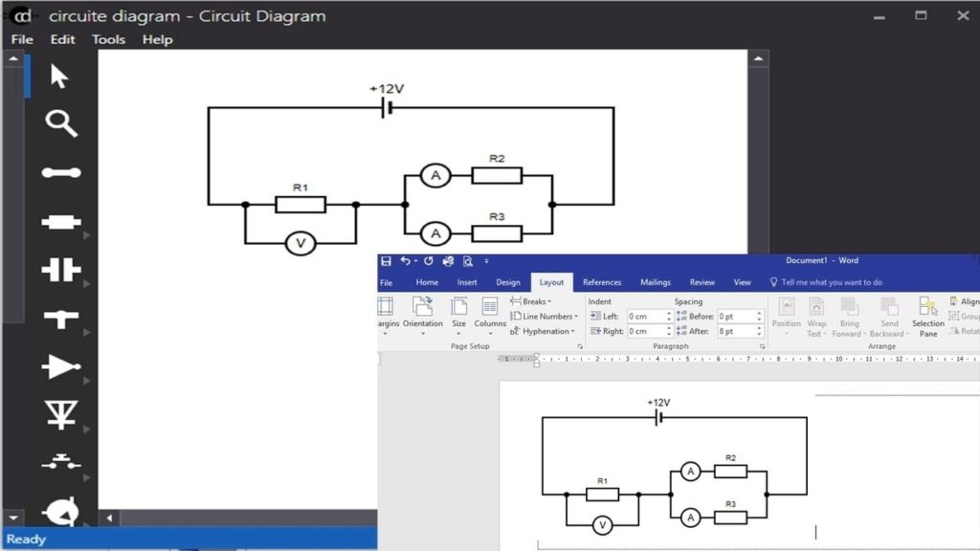
Task: Switch to the References ribbon tab
Action: (x=602, y=282)
